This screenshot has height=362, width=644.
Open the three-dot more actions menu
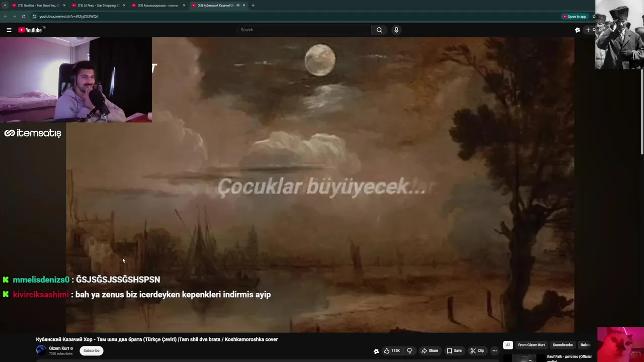point(495,351)
